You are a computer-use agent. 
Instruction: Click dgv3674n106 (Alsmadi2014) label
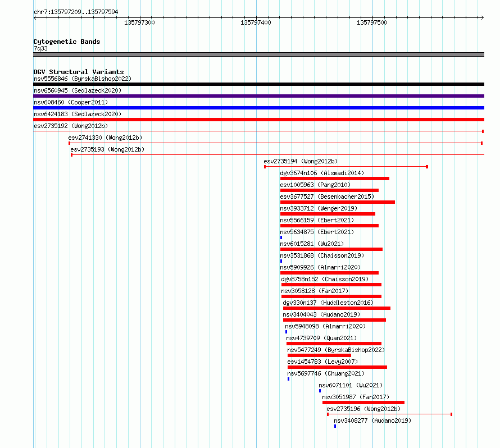tap(322, 173)
